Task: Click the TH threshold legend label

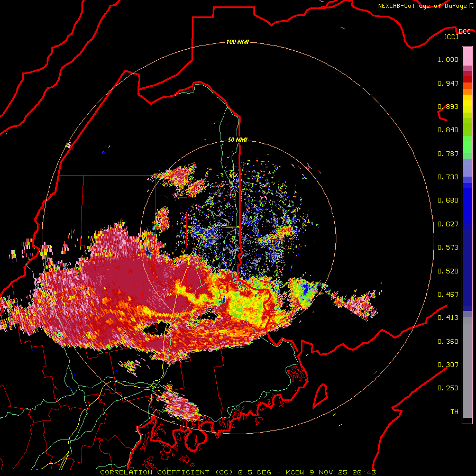Action: tap(454, 412)
